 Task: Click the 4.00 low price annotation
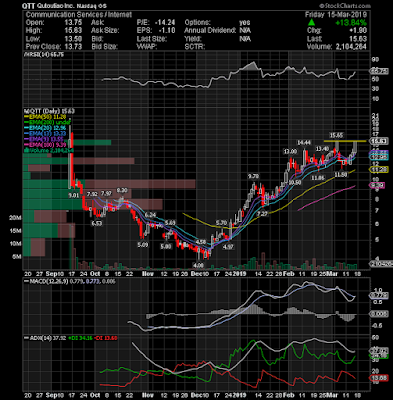click(x=198, y=265)
